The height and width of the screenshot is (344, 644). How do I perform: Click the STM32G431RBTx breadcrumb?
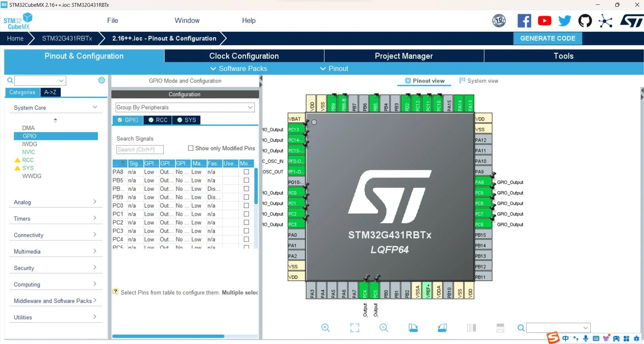coord(67,38)
